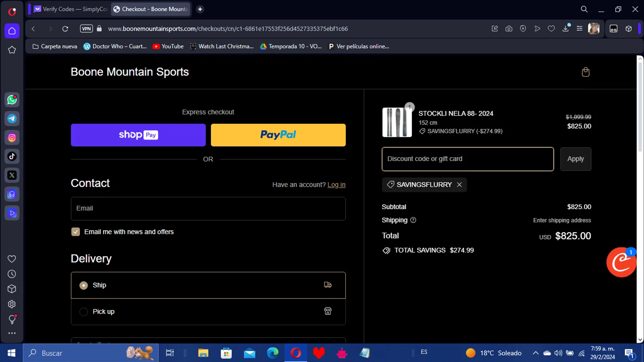Reload the checkout page
644x362 pixels.
coord(65,29)
